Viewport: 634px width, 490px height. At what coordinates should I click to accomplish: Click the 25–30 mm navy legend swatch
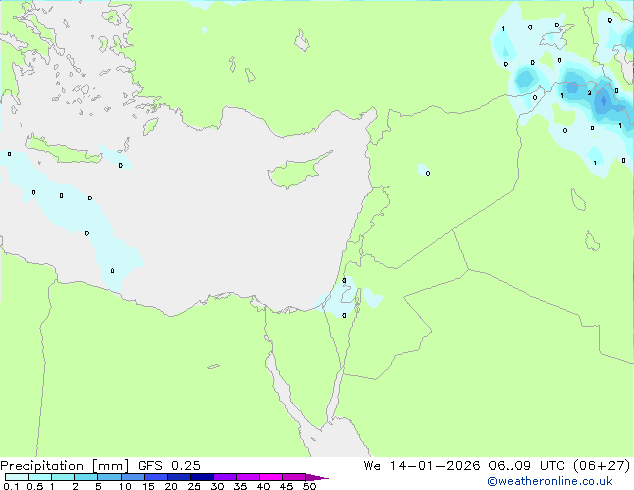pos(202,477)
